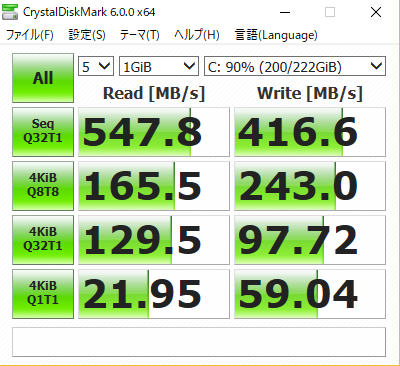Viewport: 400px width, 366px height.
Task: Run the 4KiB Q1T1 benchmark
Action: [x=43, y=294]
